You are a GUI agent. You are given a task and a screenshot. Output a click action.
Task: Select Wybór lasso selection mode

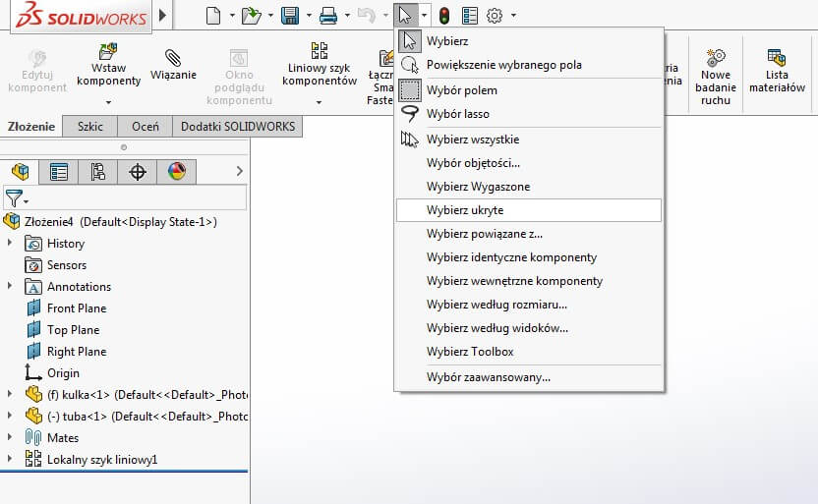457,114
